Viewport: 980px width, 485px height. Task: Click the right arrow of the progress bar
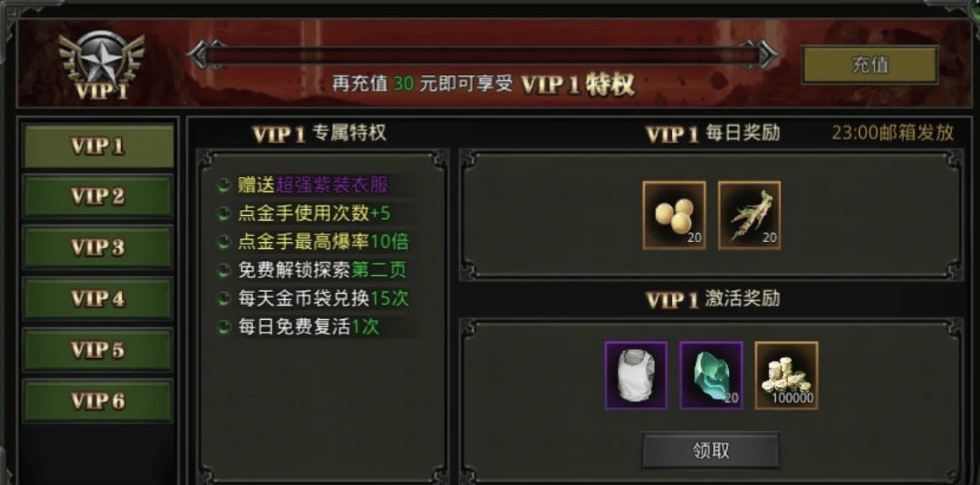pos(760,55)
